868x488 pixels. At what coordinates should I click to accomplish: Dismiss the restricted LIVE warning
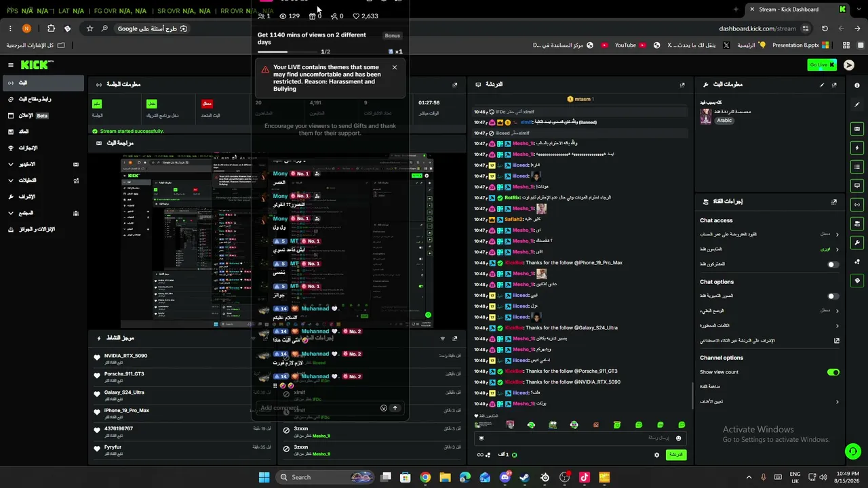pyautogui.click(x=395, y=67)
